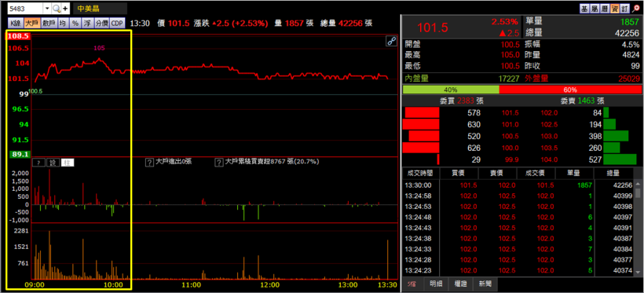Click the red pin magnifier icon
The image size is (644, 293).
[x=637, y=9]
